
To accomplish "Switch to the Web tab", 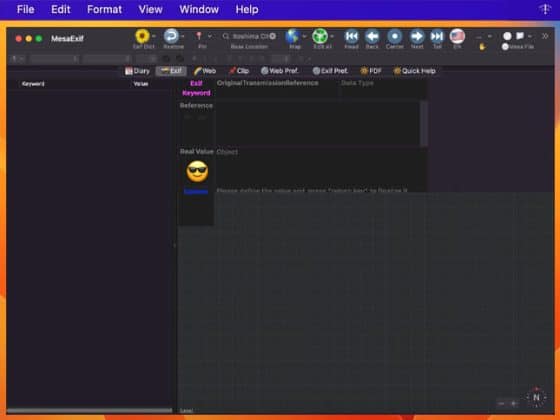I will pyautogui.click(x=205, y=71).
